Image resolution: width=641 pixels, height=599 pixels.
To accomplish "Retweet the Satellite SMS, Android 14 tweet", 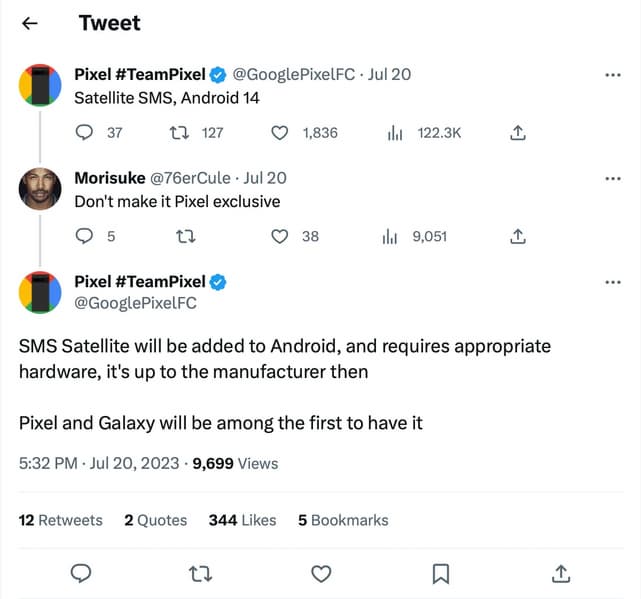I will tap(183, 132).
